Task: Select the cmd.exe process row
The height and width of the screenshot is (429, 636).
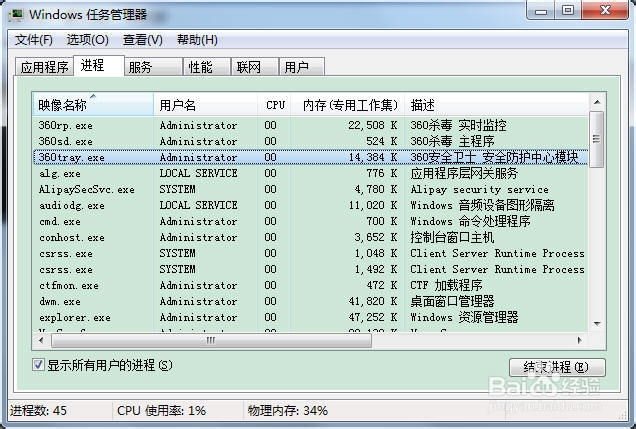Action: pos(311,221)
